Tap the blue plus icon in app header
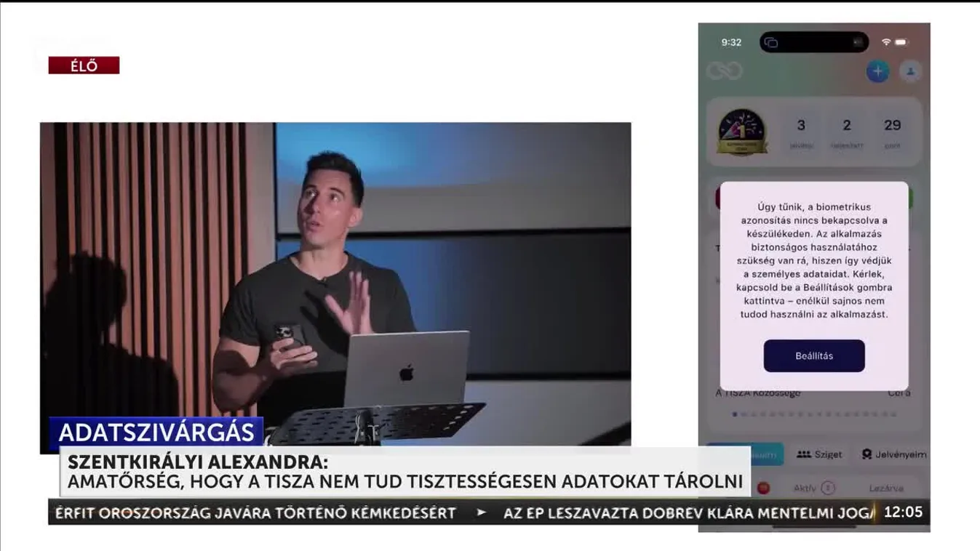This screenshot has height=551, width=980. 877,71
